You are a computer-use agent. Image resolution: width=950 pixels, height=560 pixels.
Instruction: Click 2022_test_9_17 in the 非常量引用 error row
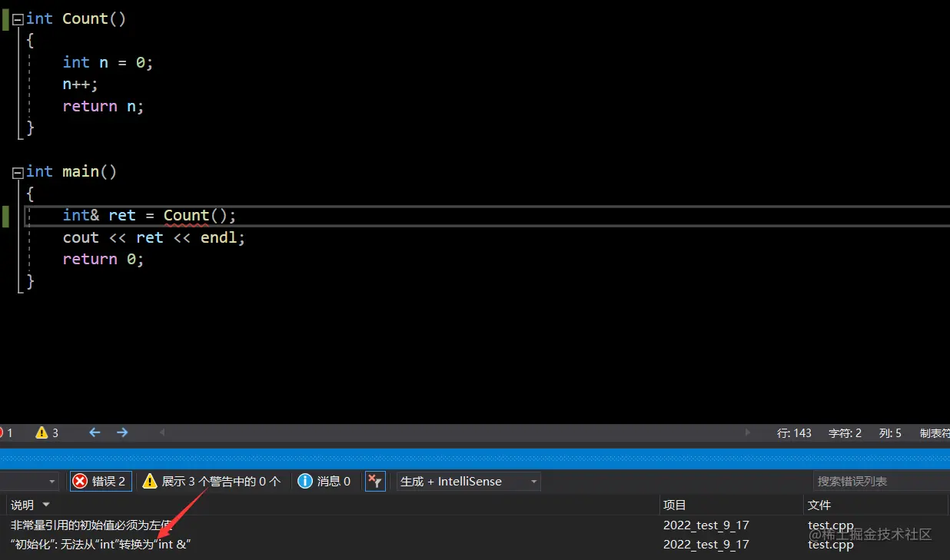(x=706, y=525)
